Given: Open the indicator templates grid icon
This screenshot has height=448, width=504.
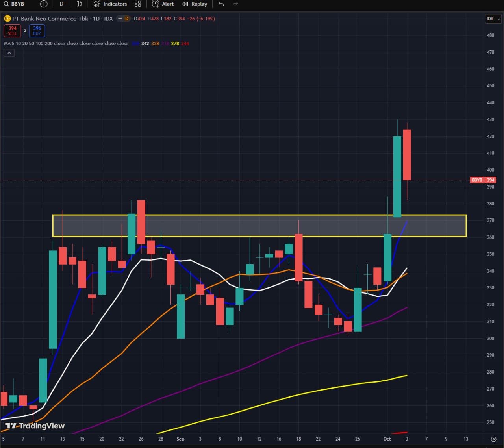Looking at the screenshot, I should (137, 4).
